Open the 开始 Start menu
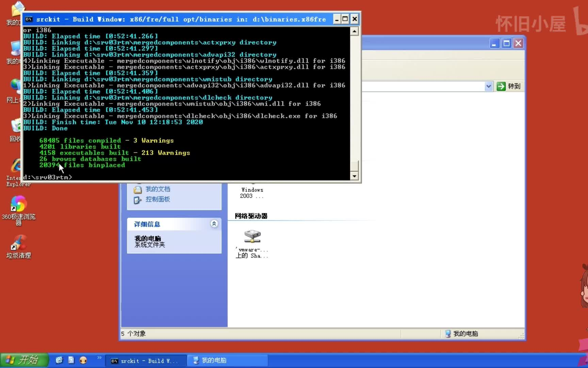 click(x=24, y=360)
